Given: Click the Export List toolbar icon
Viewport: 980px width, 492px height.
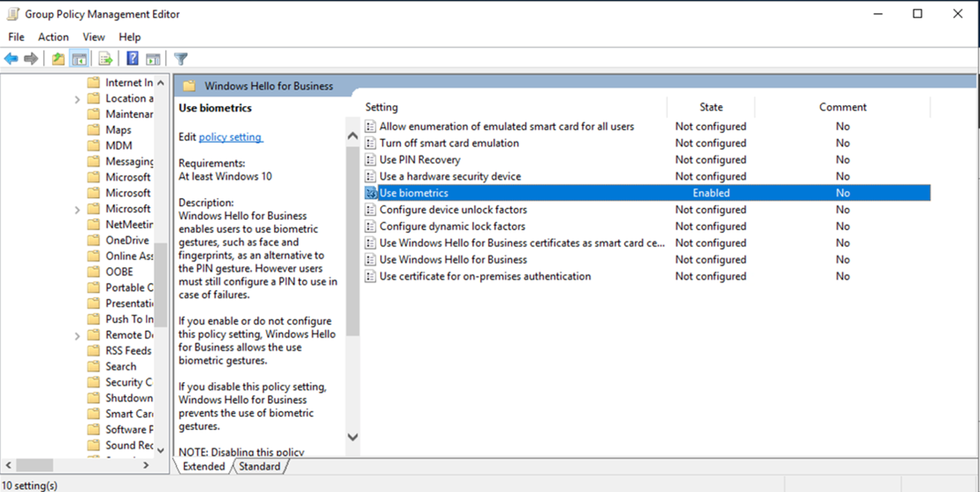Looking at the screenshot, I should (x=105, y=59).
